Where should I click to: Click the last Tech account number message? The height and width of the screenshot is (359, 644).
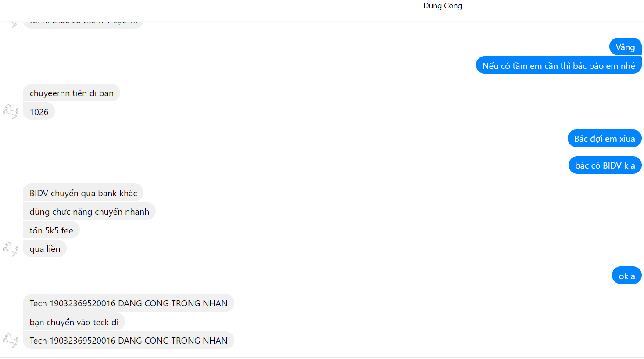click(x=129, y=341)
